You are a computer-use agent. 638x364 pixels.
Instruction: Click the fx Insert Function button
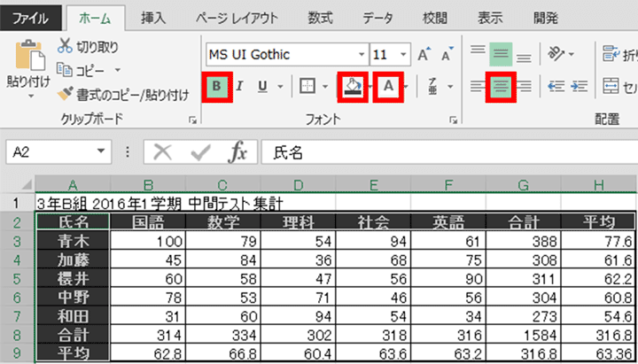(237, 152)
